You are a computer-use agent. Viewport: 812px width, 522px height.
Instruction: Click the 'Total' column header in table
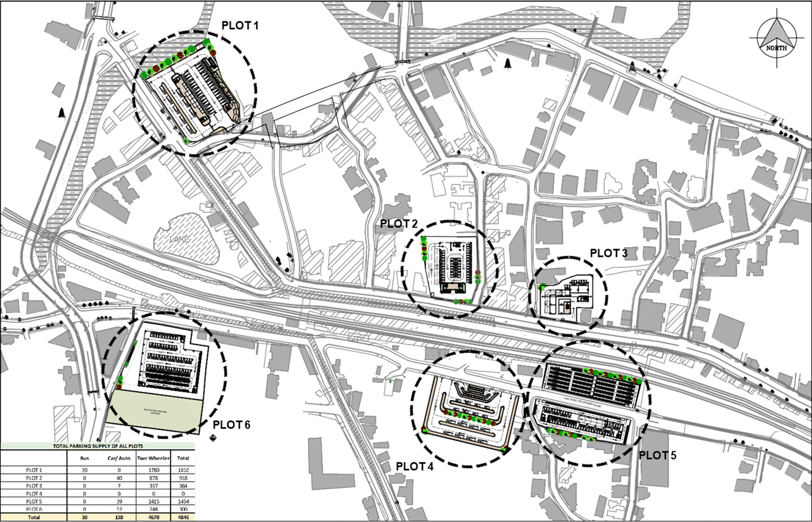183,458
